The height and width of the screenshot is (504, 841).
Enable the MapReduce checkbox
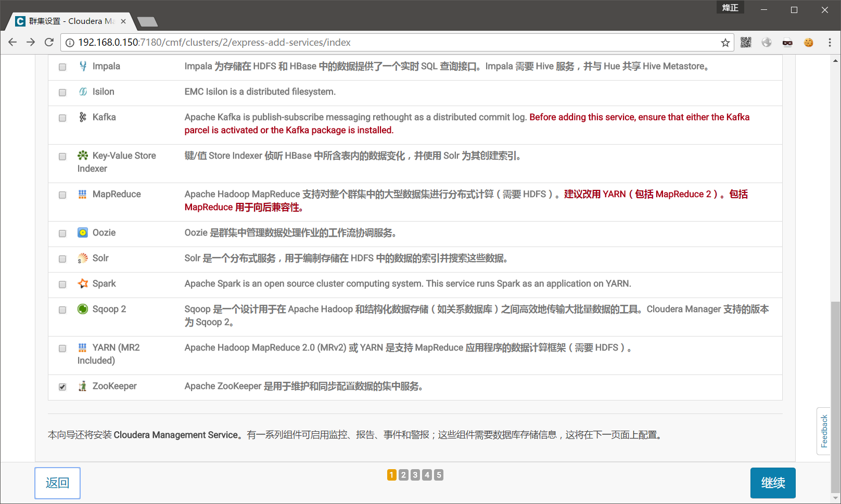click(62, 195)
